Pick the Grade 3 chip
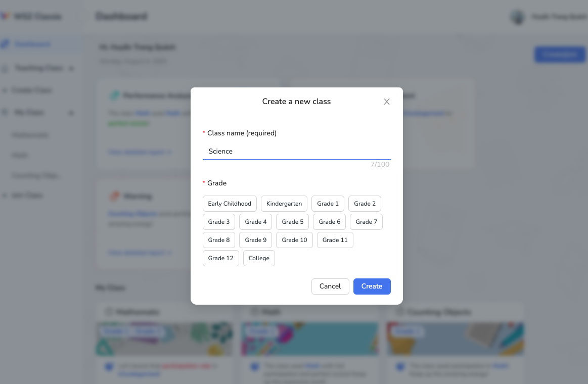Viewport: 588px width, 384px height. (x=219, y=222)
